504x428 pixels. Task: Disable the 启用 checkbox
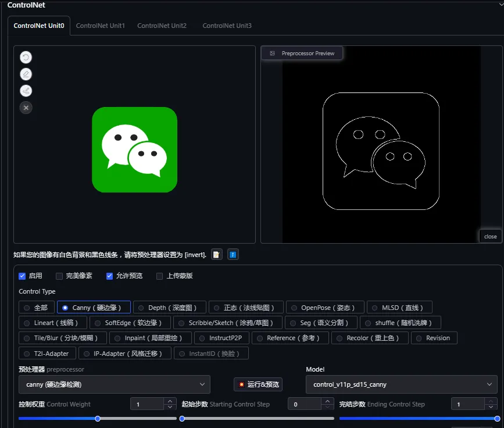pos(22,276)
